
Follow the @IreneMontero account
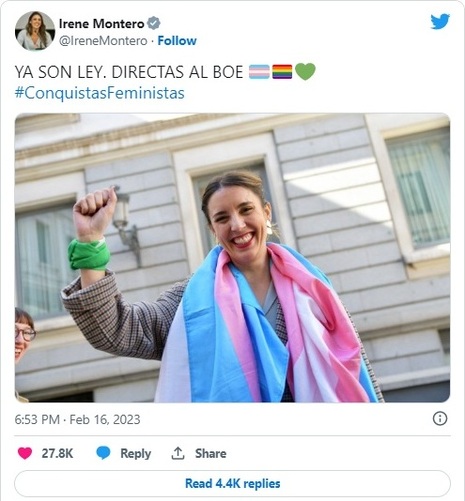[x=177, y=41]
